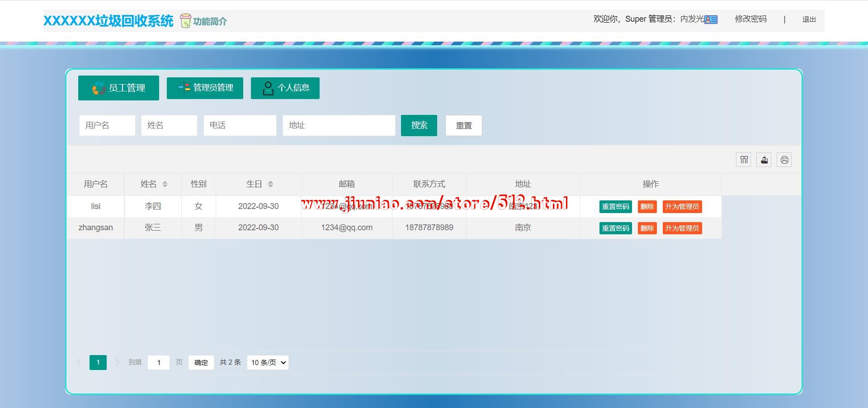This screenshot has height=408, width=868.
Task: Click the user ID card icon in header
Action: [711, 19]
